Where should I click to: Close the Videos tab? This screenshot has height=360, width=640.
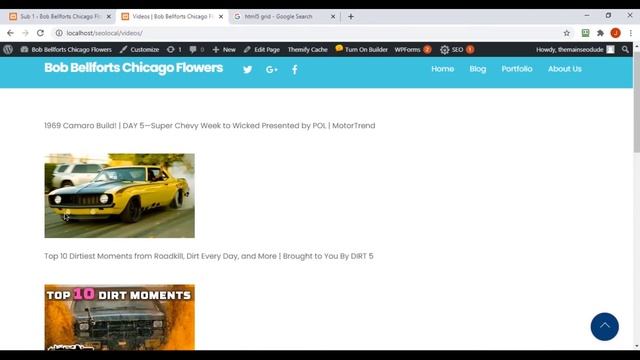click(x=221, y=17)
